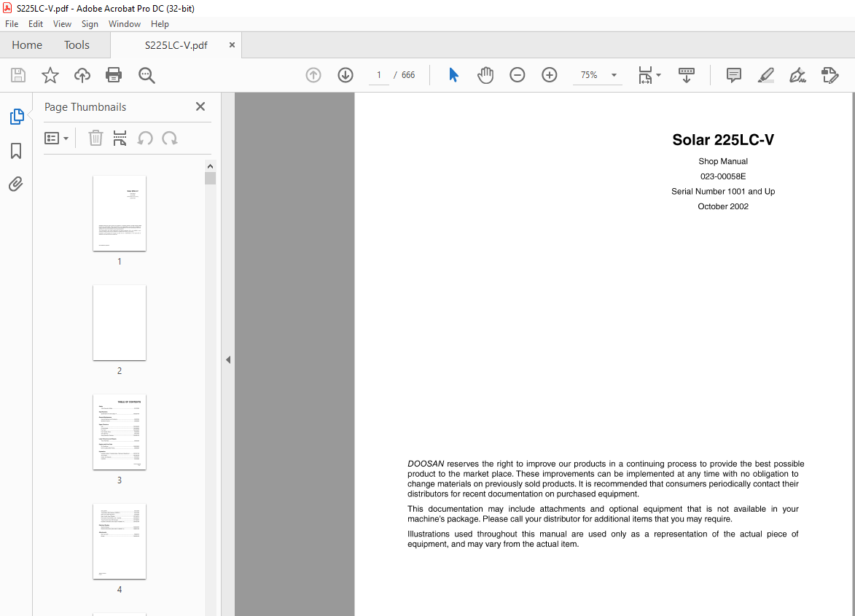Select the page 1 thumbnail
Screen dimensions: 855x616
pyautogui.click(x=120, y=213)
